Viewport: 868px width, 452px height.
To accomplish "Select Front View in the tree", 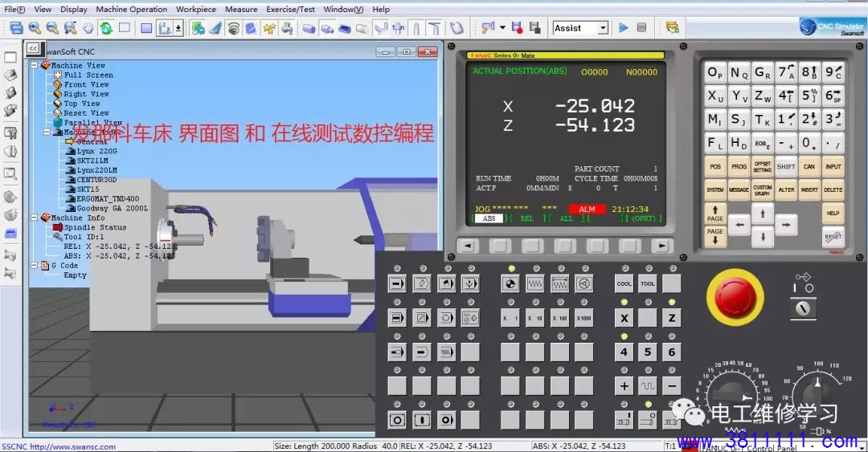I will coord(86,84).
